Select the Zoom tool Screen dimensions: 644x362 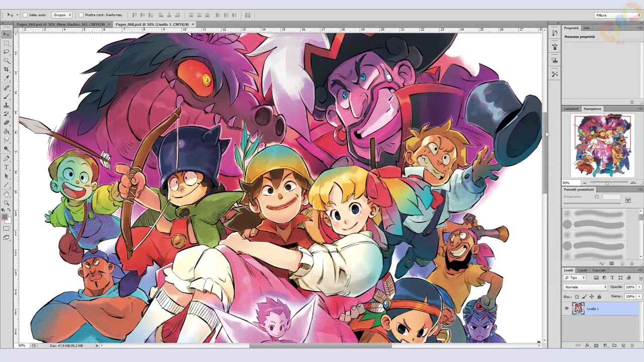(6, 203)
